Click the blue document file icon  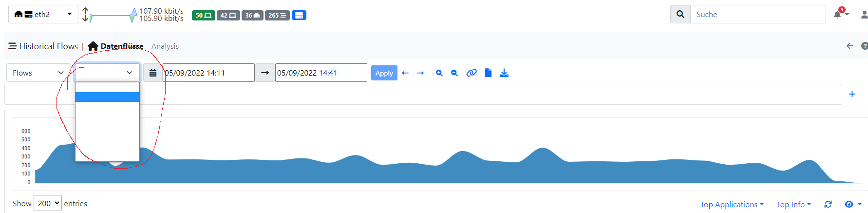pyautogui.click(x=488, y=73)
